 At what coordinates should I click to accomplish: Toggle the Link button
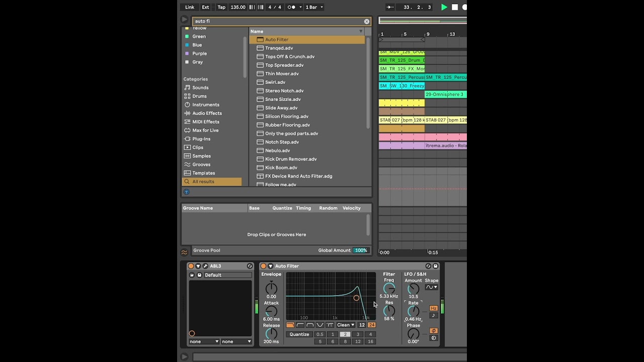[190, 7]
